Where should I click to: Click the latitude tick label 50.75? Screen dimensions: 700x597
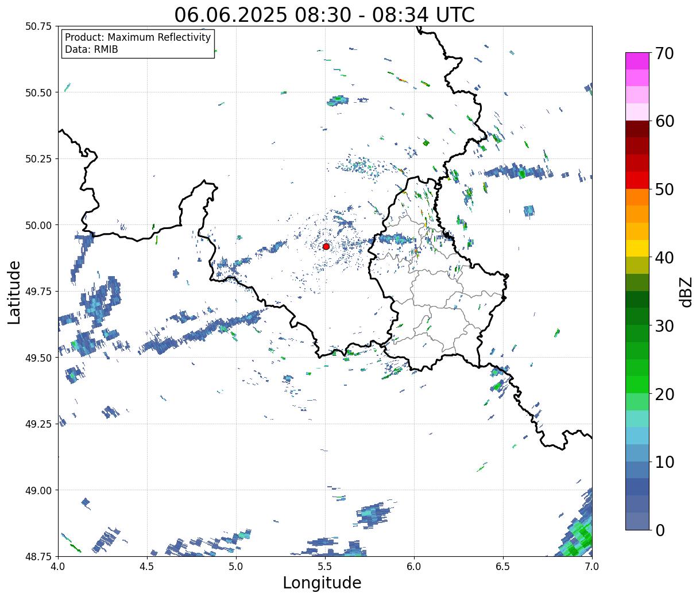pos(38,26)
